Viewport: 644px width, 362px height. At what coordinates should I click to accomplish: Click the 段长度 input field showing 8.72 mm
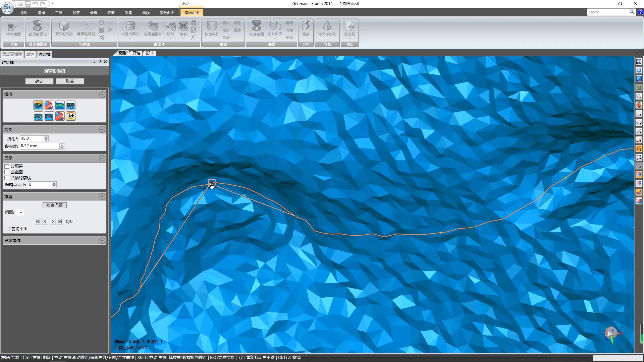point(40,146)
